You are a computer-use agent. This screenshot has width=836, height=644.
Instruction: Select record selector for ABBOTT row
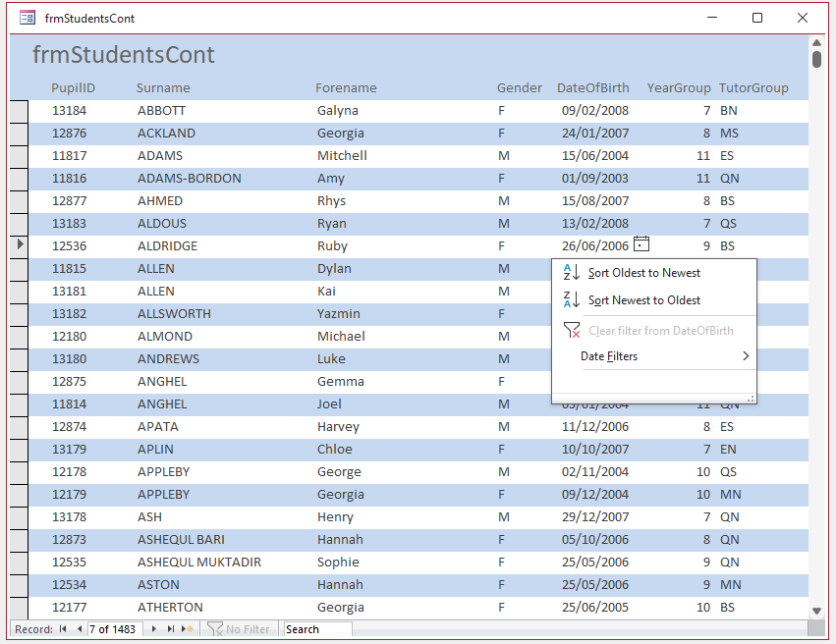click(x=19, y=111)
